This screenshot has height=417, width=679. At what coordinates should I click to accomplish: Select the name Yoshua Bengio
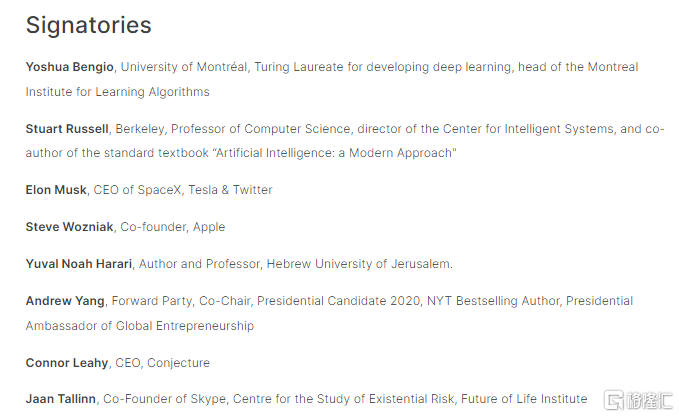pyautogui.click(x=70, y=67)
